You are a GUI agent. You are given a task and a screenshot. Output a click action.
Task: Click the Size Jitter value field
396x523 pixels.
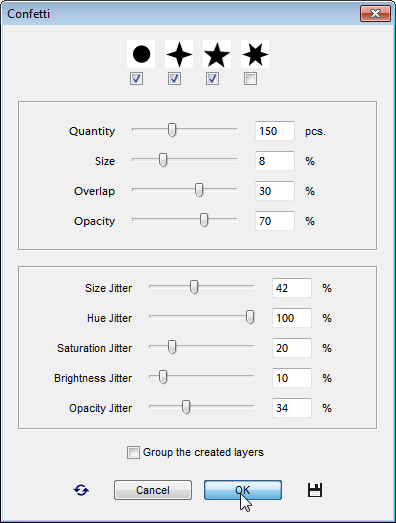292,288
